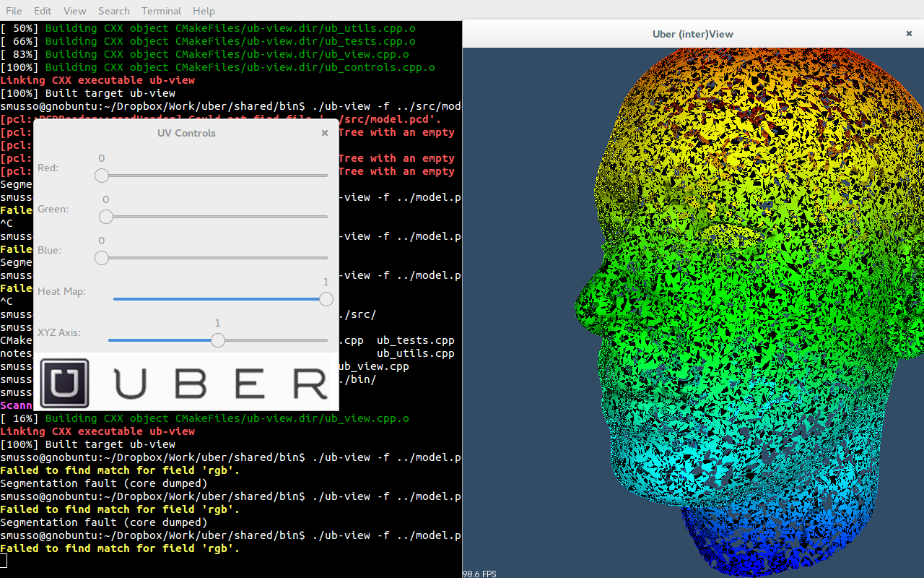Viewport: 924px width, 578px height.
Task: Click the terminal cursor block
Action: 3,561
